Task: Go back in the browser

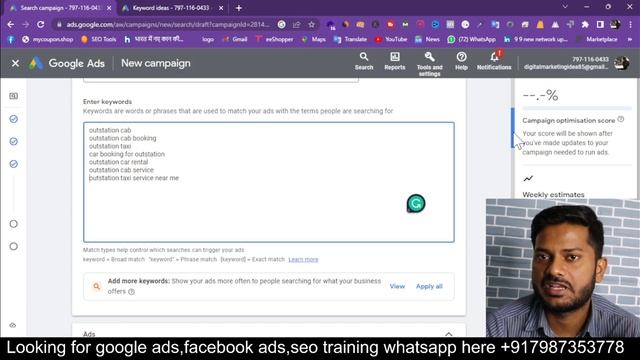Action: point(11,24)
